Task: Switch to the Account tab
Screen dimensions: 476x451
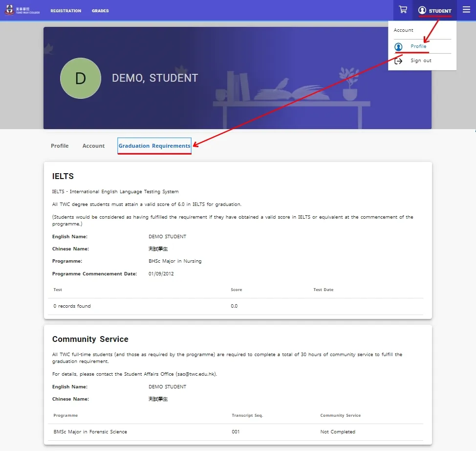Action: coord(93,146)
